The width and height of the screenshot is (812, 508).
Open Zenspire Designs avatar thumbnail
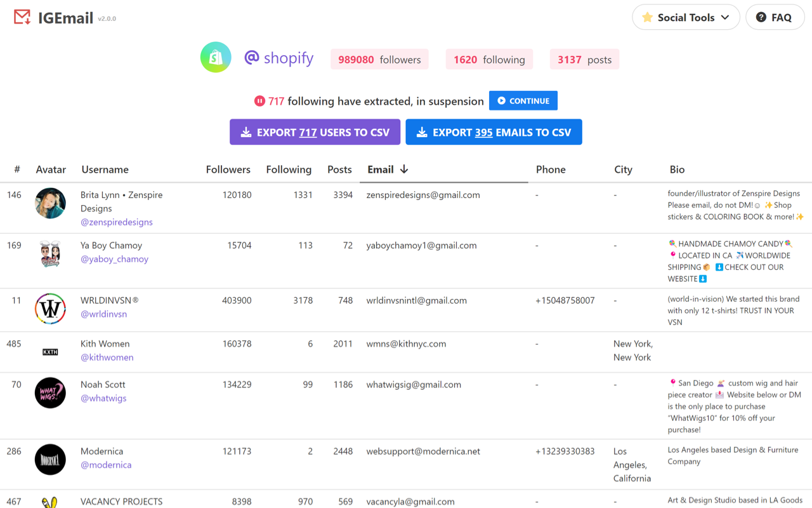click(50, 203)
